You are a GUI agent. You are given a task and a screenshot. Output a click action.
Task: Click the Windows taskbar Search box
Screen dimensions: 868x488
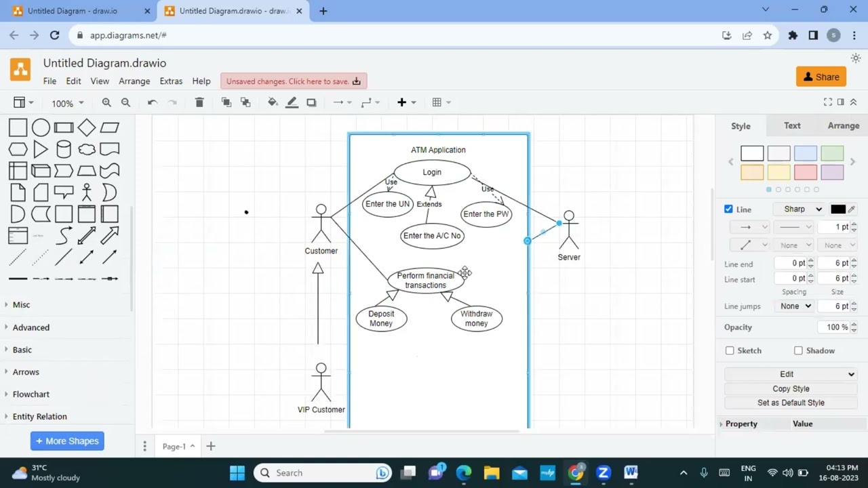(x=323, y=473)
